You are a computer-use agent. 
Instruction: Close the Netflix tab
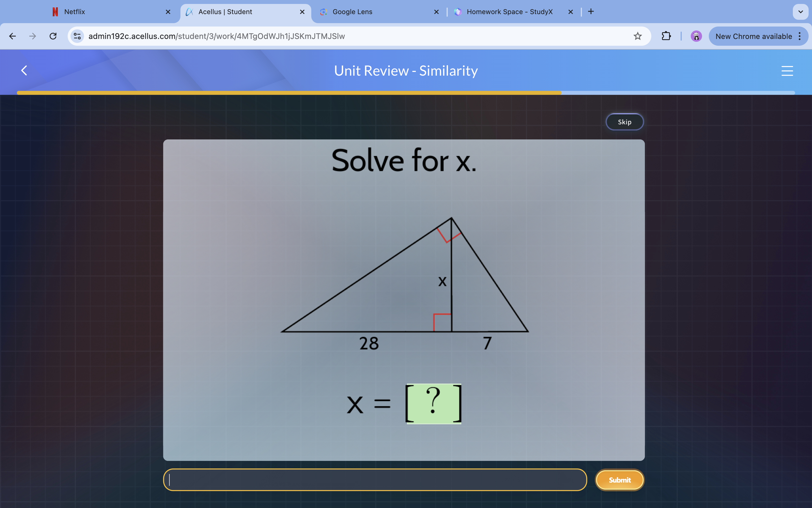point(168,12)
